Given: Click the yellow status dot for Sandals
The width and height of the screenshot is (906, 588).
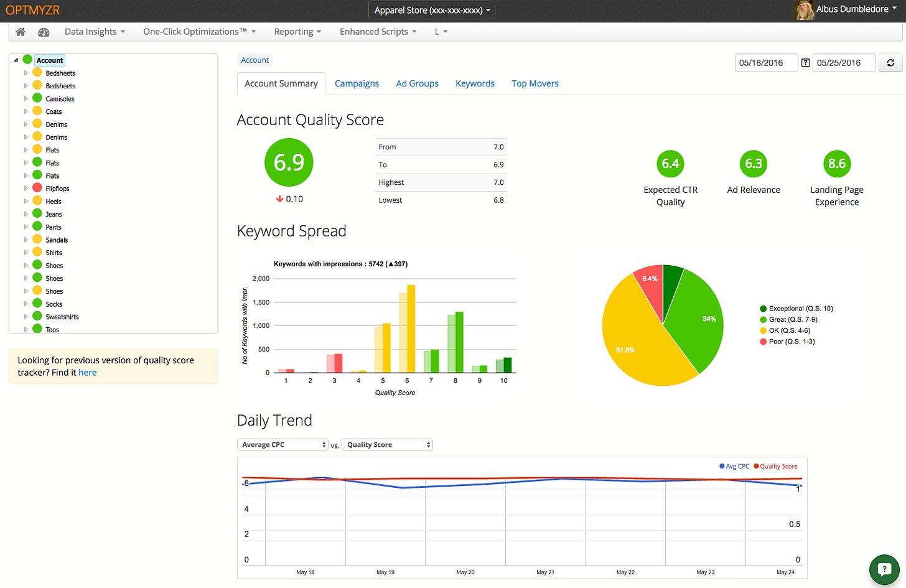Looking at the screenshot, I should 37,240.
